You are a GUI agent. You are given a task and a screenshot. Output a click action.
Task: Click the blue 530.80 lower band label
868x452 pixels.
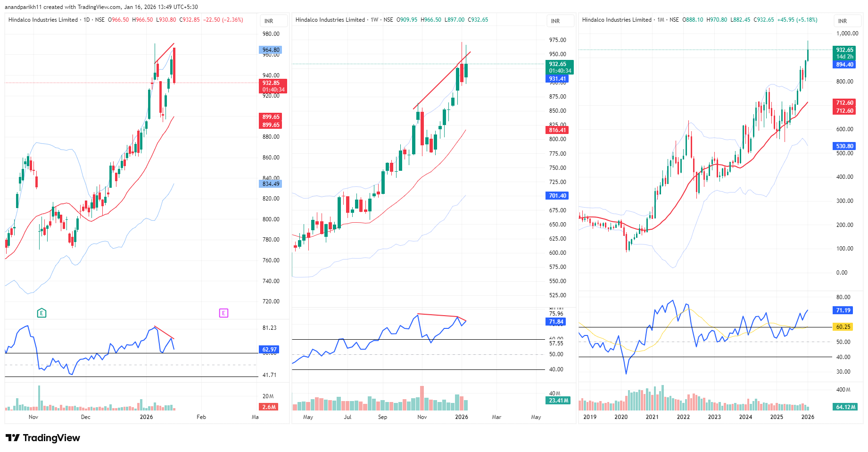844,146
